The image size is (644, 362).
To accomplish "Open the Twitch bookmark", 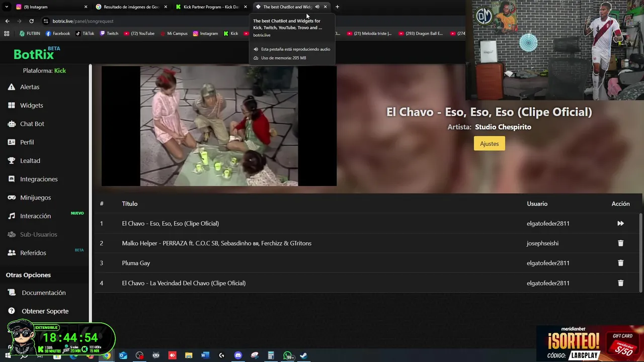I will 109,34.
